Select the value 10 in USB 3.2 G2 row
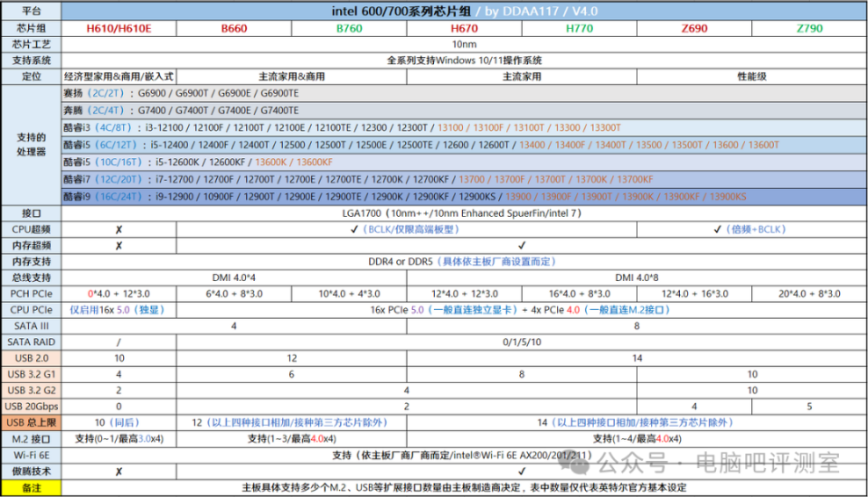This screenshot has width=868, height=497. [751, 390]
